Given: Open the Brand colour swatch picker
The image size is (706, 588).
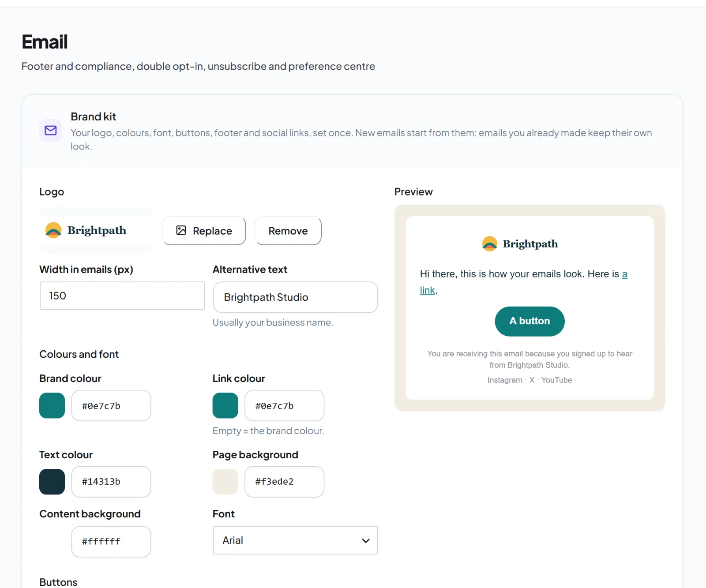Looking at the screenshot, I should 52,406.
